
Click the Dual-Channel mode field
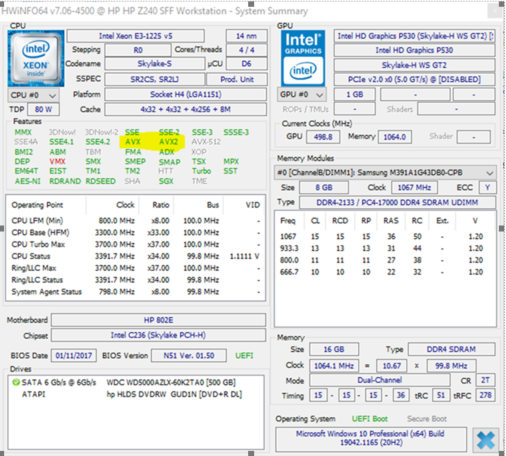click(x=380, y=380)
